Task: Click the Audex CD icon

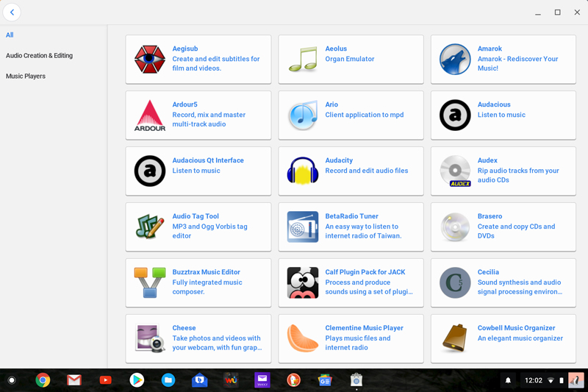Action: point(455,171)
